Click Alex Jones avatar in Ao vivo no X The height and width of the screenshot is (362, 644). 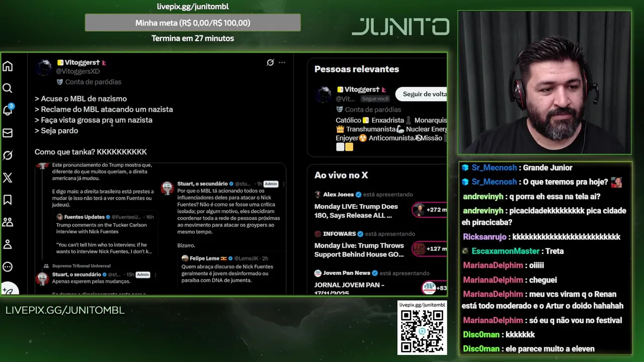tap(318, 195)
